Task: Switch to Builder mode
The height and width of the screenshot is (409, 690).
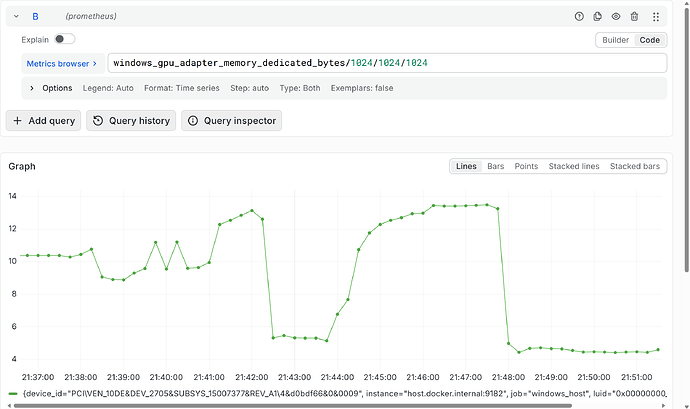Action: tap(615, 40)
